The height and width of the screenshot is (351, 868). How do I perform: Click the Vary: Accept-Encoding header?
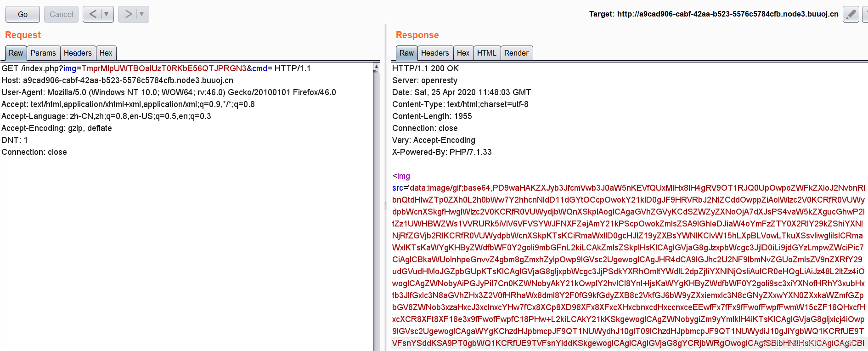[x=434, y=140]
